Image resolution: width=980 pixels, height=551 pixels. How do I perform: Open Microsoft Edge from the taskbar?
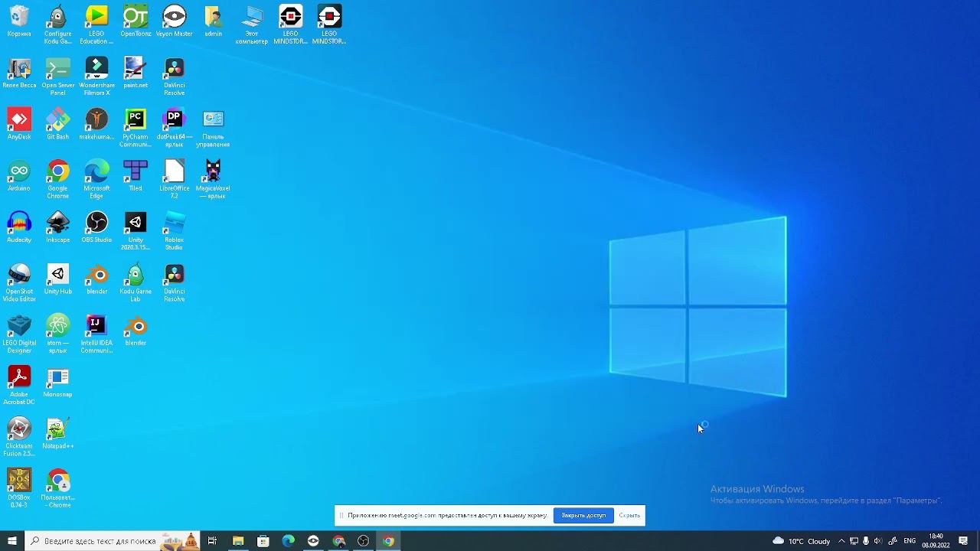(288, 541)
